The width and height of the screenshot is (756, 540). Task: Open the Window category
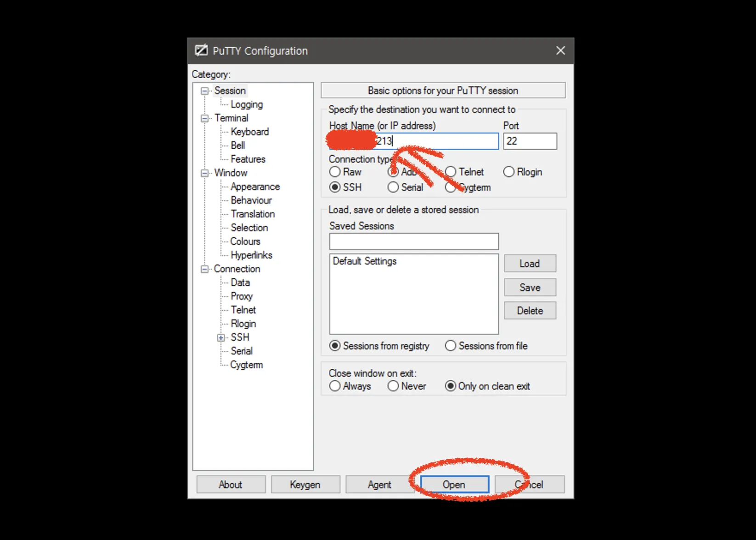231,173
